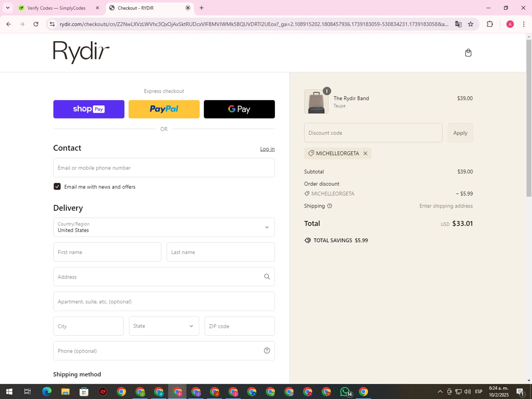The image size is (532, 399).
Task: Click the translate page icon
Action: (x=458, y=24)
